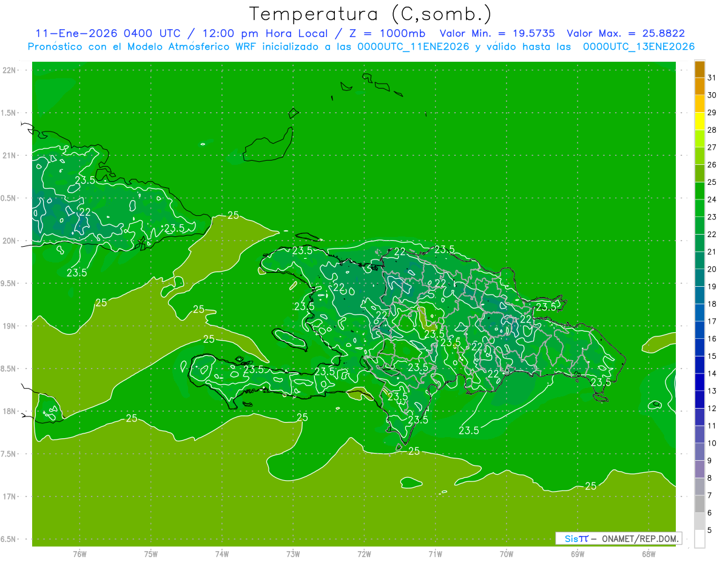Screen dimensions: 728x562
Task: Click the '31' legend scale label
Action: click(712, 78)
